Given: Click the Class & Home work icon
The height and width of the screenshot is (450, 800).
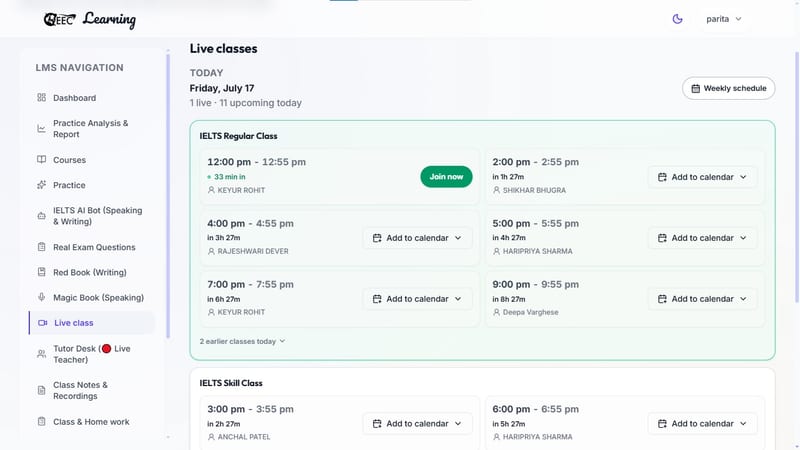Looking at the screenshot, I should [41, 421].
